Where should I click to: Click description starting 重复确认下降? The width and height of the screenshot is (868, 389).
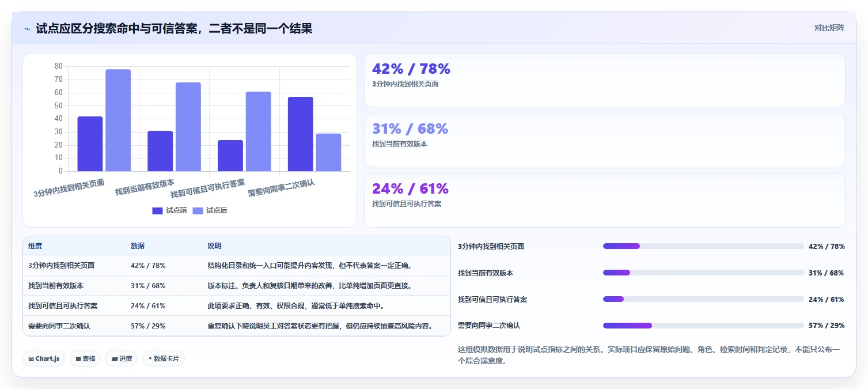coord(320,326)
